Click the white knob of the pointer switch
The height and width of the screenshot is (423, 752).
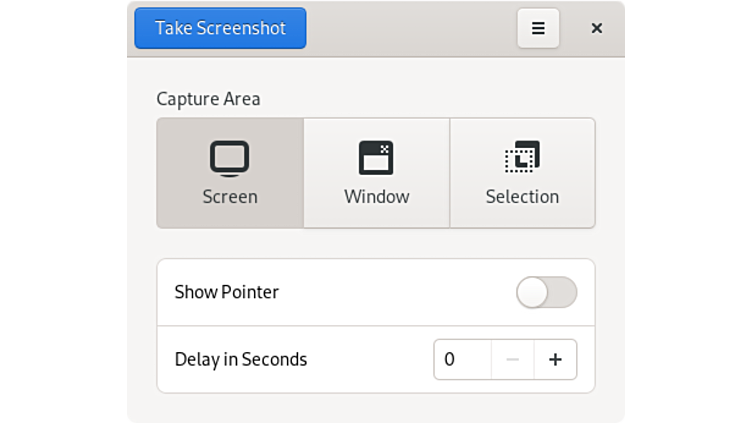coord(533,292)
